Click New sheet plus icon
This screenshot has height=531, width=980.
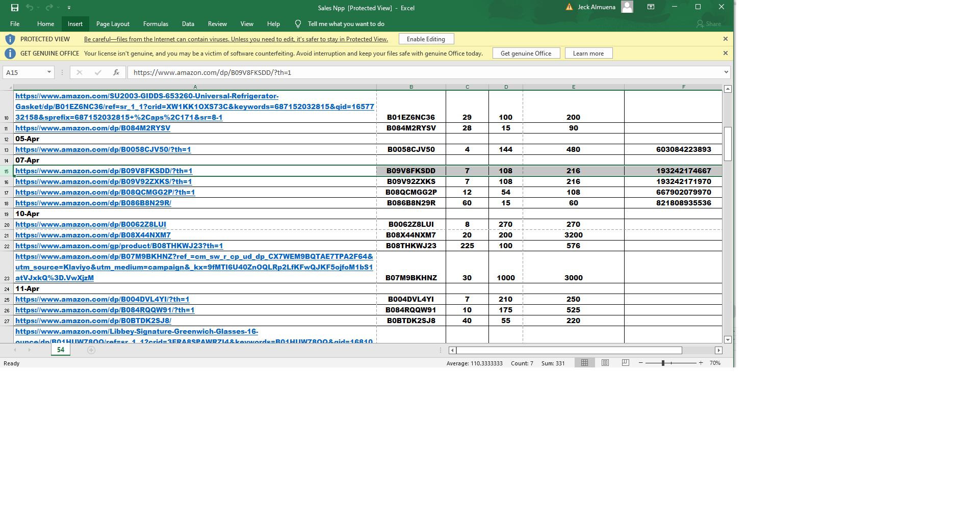click(x=91, y=350)
